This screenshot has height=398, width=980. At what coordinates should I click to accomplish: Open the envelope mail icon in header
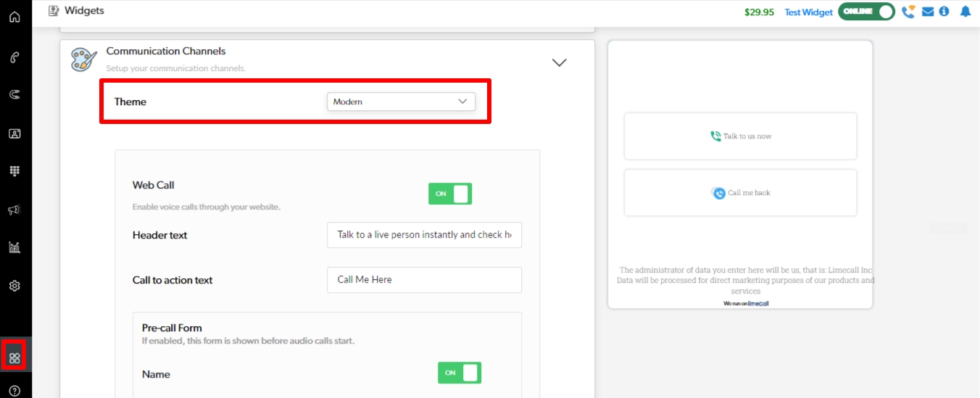coord(928,12)
